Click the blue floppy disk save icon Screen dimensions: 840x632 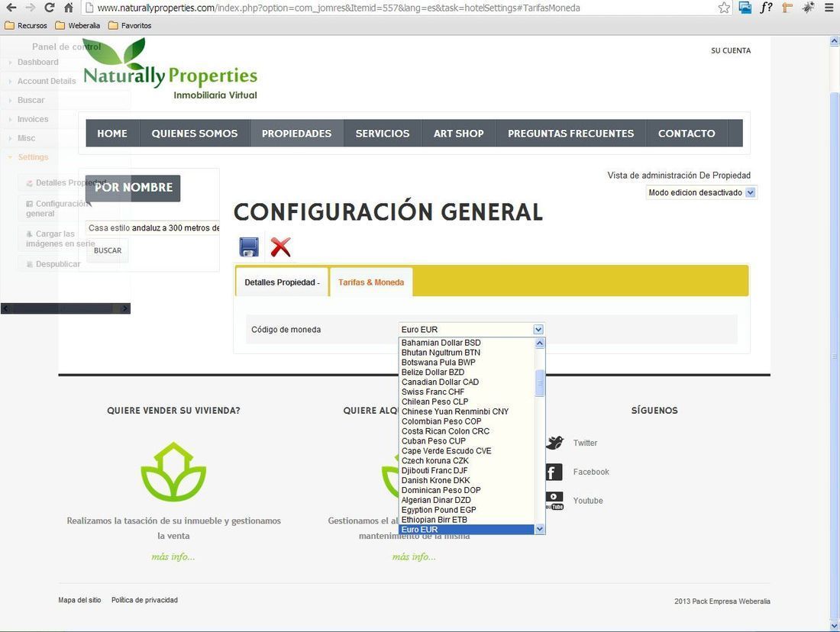249,247
